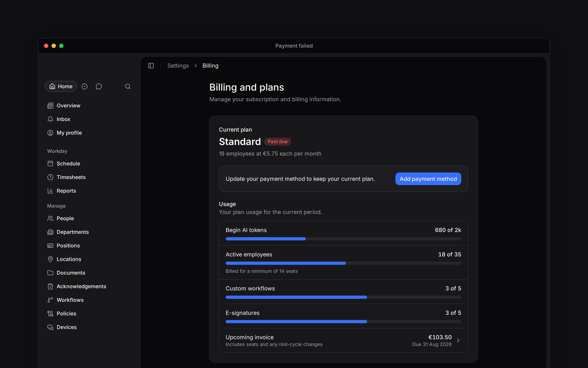This screenshot has height=368, width=588.
Task: Click Billing breadcrumb item
Action: (211, 66)
